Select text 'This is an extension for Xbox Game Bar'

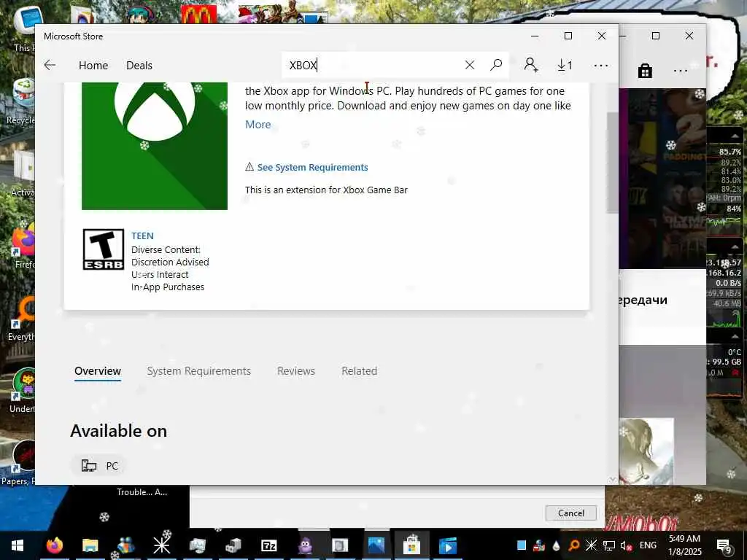(326, 190)
